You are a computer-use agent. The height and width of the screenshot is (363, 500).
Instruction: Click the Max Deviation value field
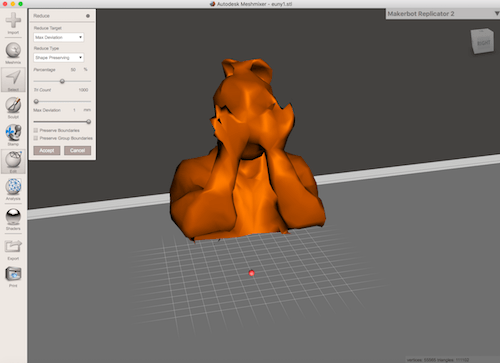pos(74,110)
